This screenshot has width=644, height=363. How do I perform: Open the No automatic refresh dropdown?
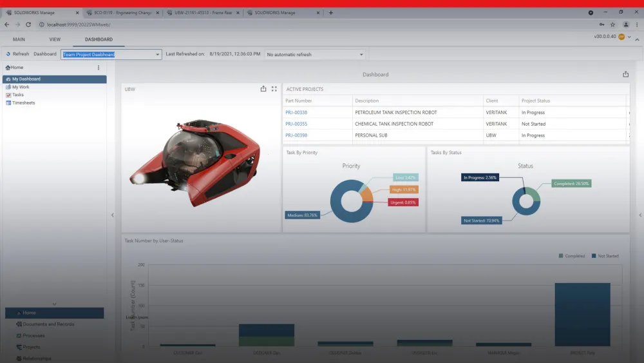pos(361,54)
